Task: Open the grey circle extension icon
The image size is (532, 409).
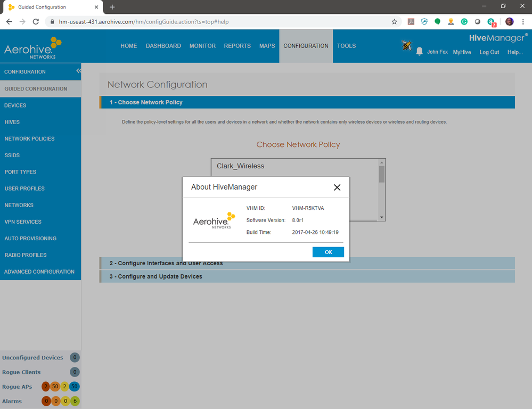Action: 477,22
